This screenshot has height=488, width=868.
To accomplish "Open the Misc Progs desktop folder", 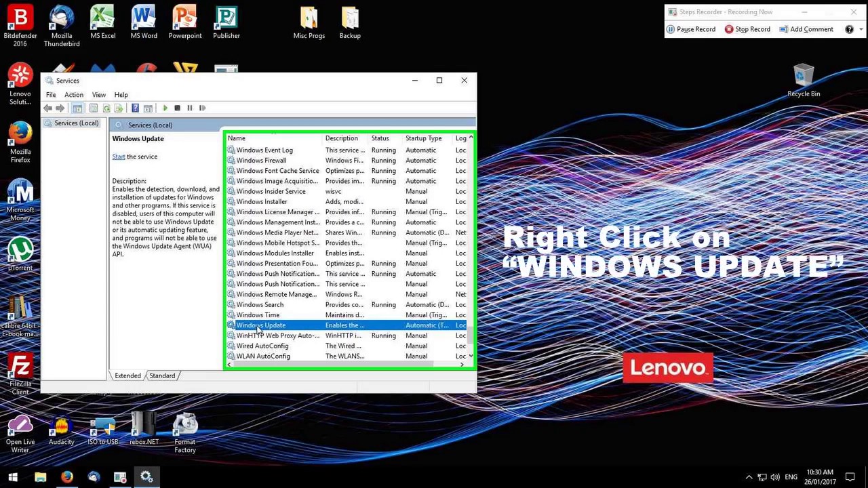I will (x=309, y=22).
